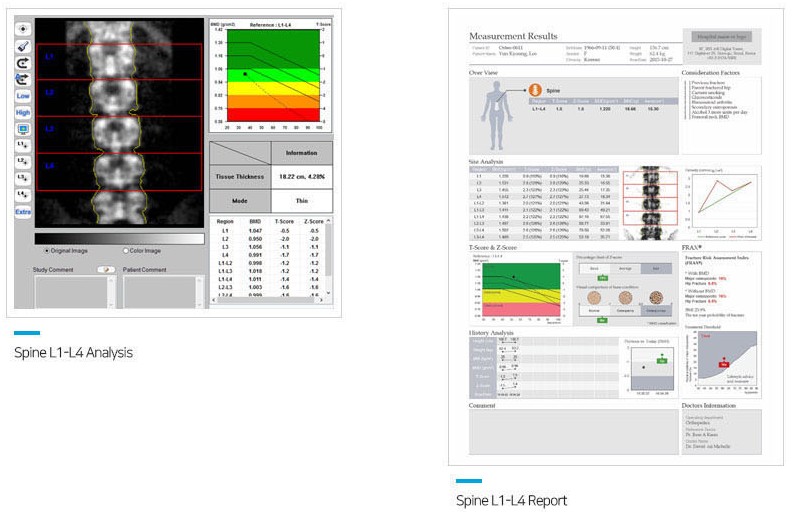Select the High threshold button
This screenshot has height=512, width=792.
23,113
